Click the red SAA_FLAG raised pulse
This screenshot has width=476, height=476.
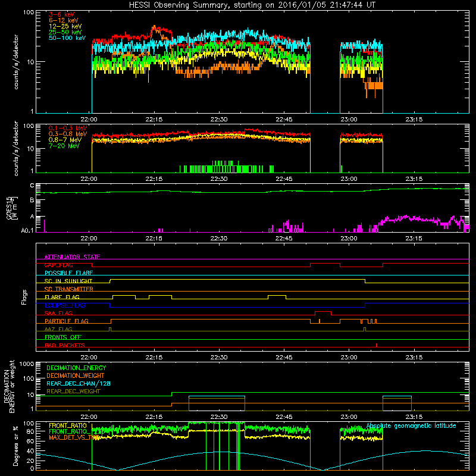323,312
